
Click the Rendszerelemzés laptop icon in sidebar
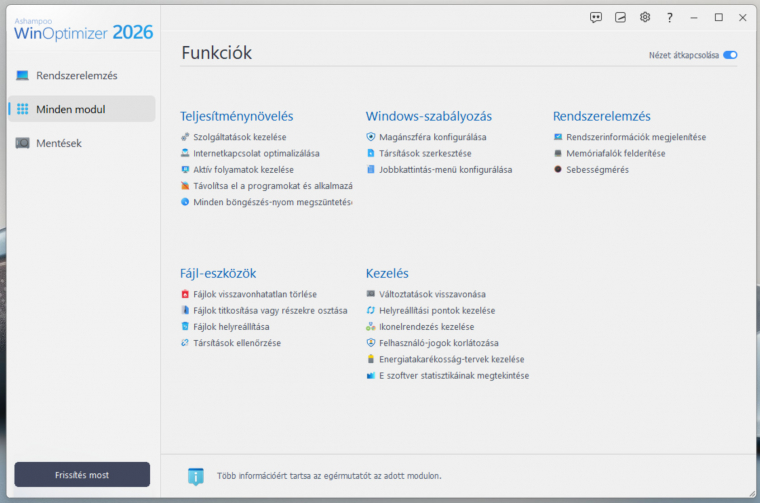pos(22,76)
